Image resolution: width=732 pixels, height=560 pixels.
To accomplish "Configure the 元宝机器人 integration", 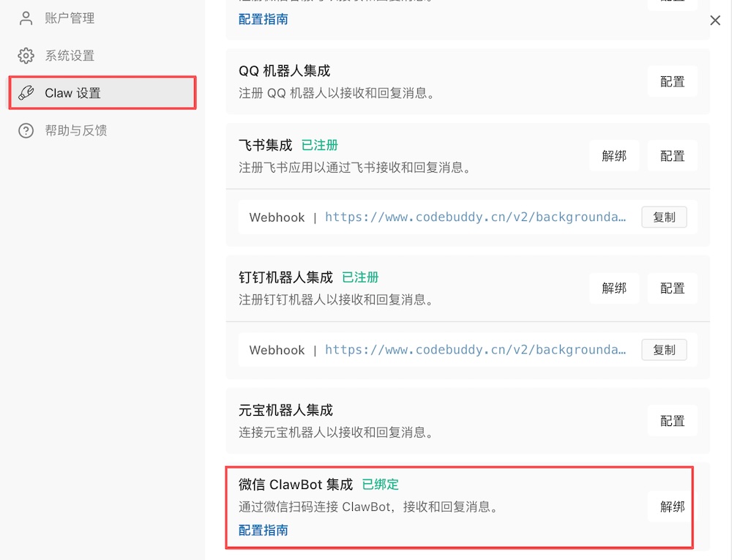I will click(671, 420).
